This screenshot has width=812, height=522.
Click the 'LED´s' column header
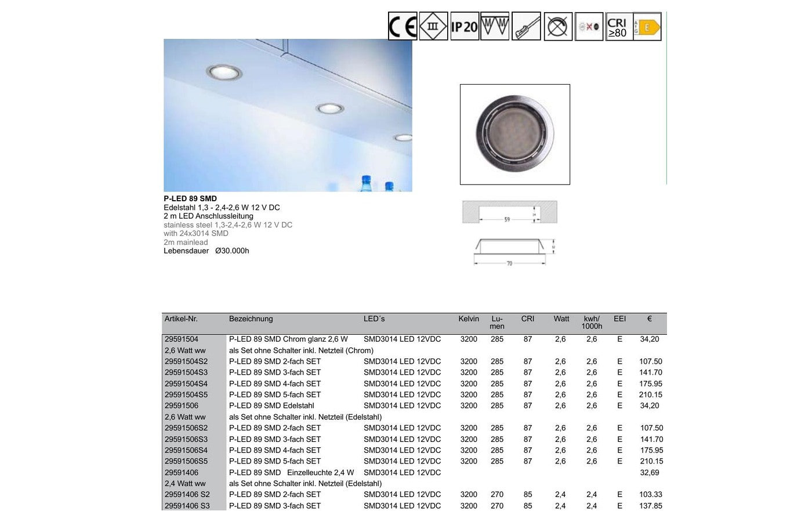(374, 319)
